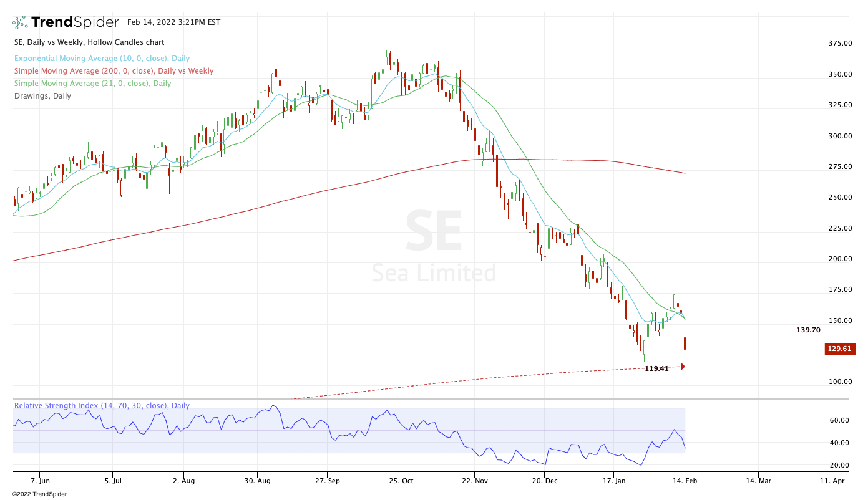This screenshot has height=500, width=868.
Task: Toggle the Simple Moving Average (200) legend entry
Action: click(114, 71)
